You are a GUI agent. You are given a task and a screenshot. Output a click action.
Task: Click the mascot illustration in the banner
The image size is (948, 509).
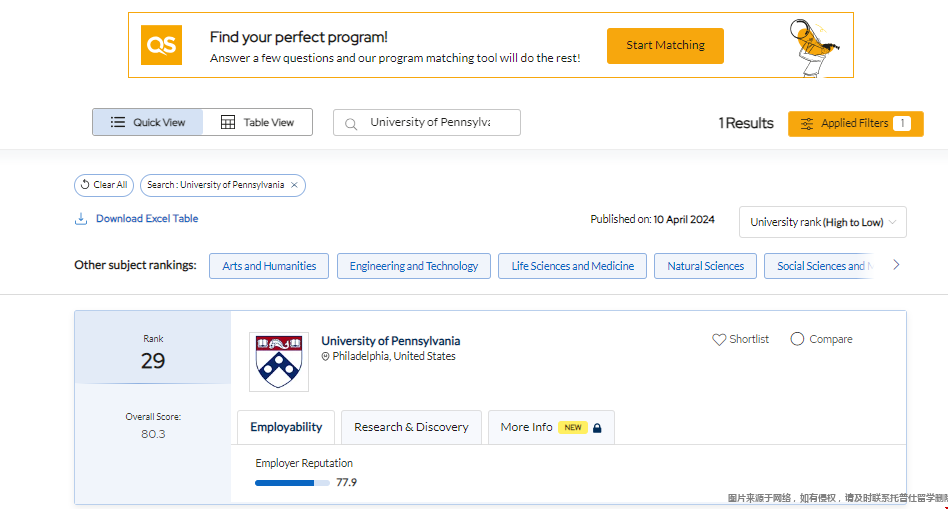[814, 47]
